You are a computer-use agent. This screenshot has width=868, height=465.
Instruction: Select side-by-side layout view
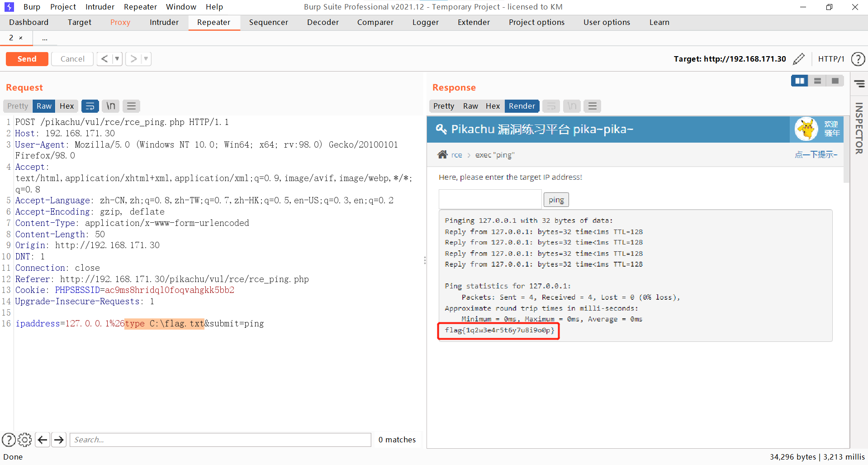[x=800, y=81]
